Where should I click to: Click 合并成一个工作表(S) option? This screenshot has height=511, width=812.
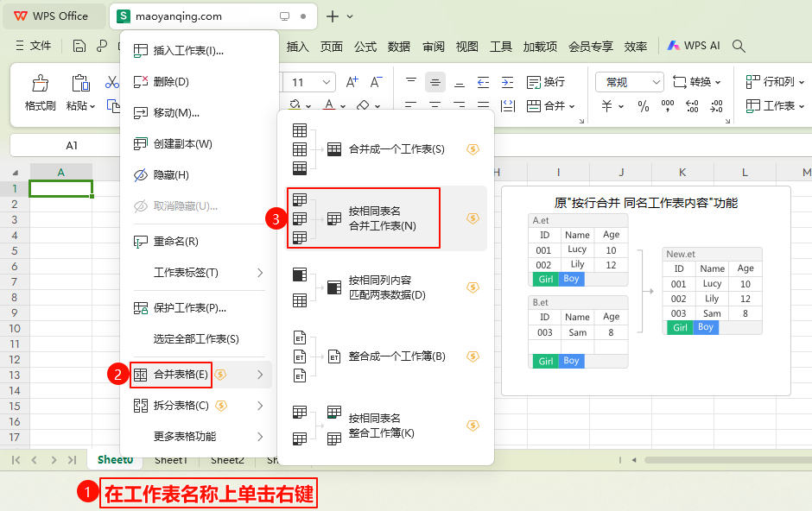coord(396,149)
